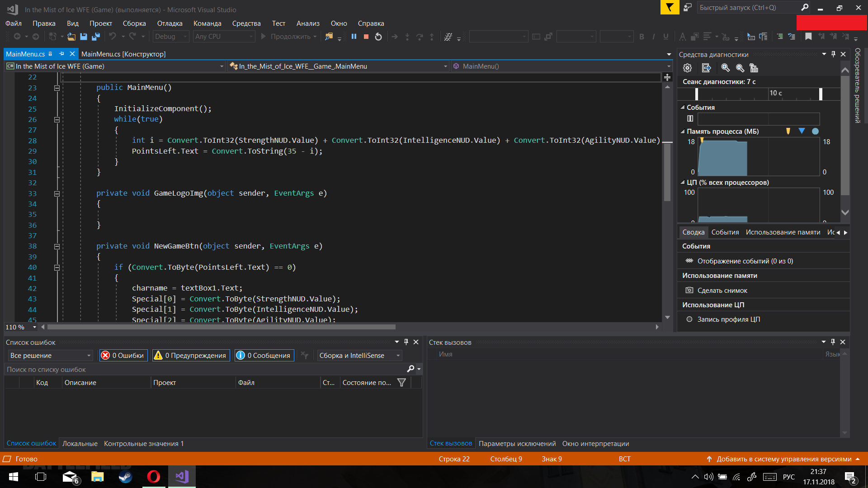Screen dimensions: 868x488
Task: Open File Explorer from the taskbar
Action: tap(97, 477)
